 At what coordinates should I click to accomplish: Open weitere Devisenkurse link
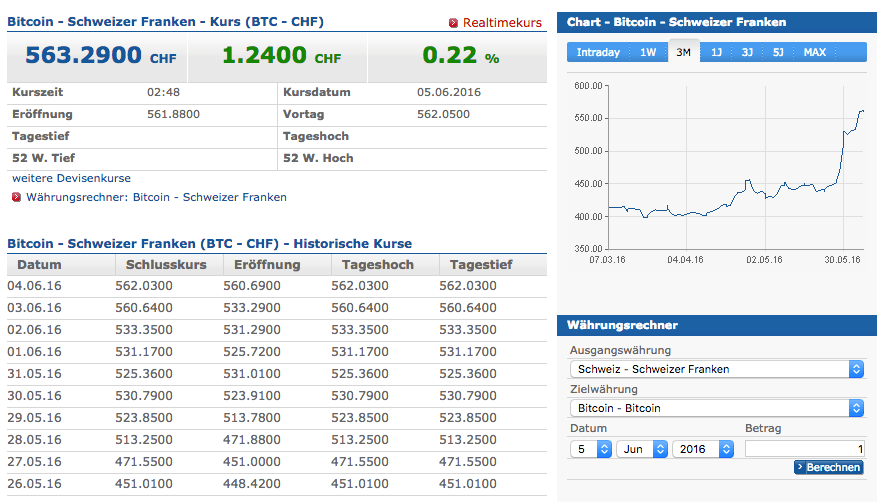coord(72,178)
